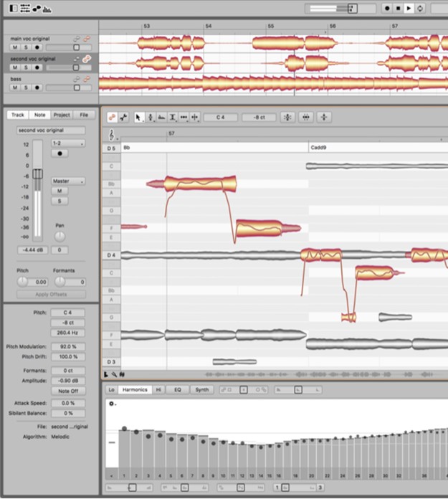The width and height of the screenshot is (448, 499).
Task: Open the EQ tab in sound editor
Action: tap(178, 390)
